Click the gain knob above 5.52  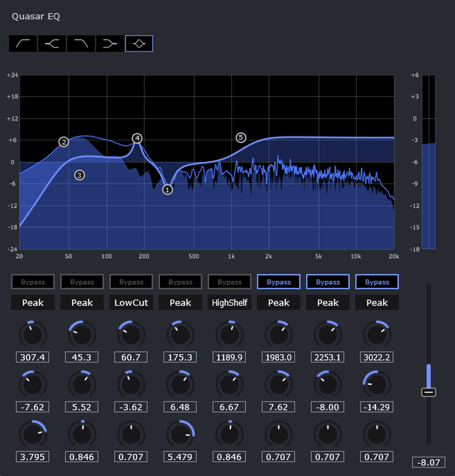click(x=82, y=385)
